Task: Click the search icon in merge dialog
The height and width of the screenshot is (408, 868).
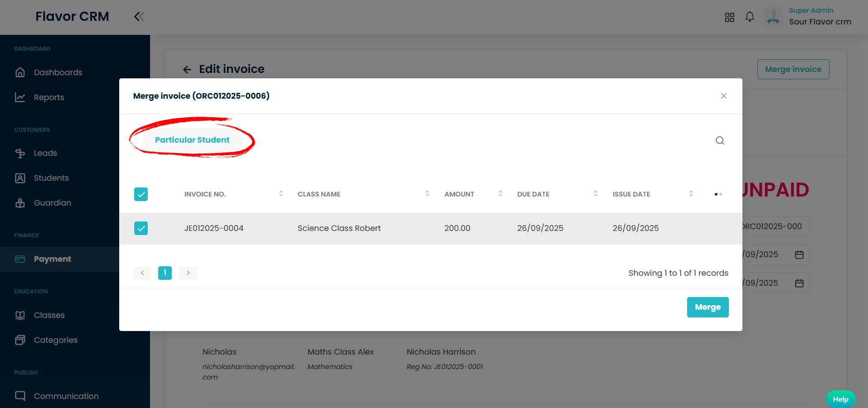Action: tap(720, 140)
